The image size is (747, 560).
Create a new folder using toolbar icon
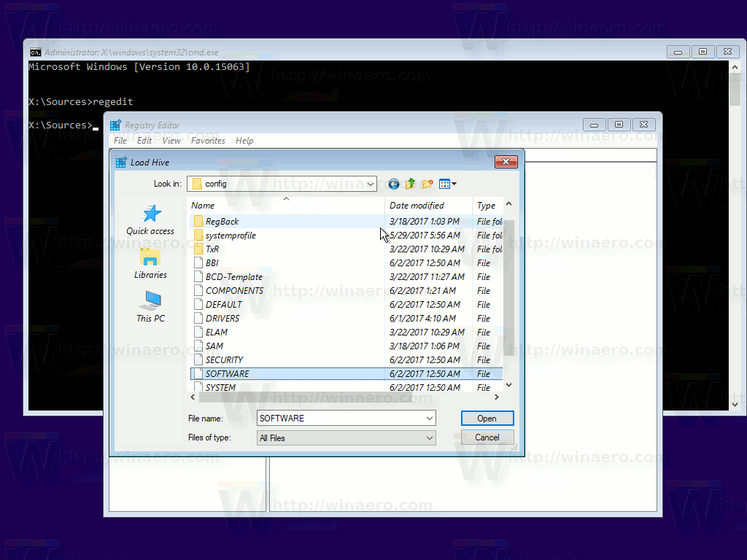point(427,184)
